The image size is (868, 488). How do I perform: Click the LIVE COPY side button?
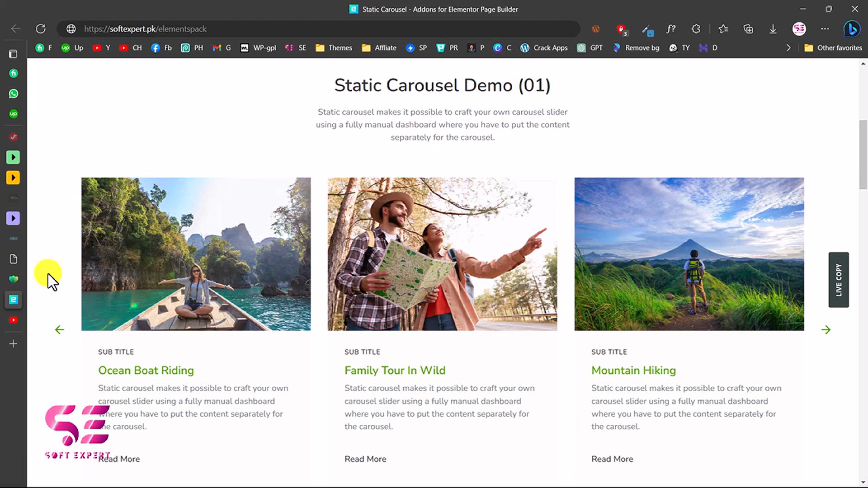pos(839,280)
